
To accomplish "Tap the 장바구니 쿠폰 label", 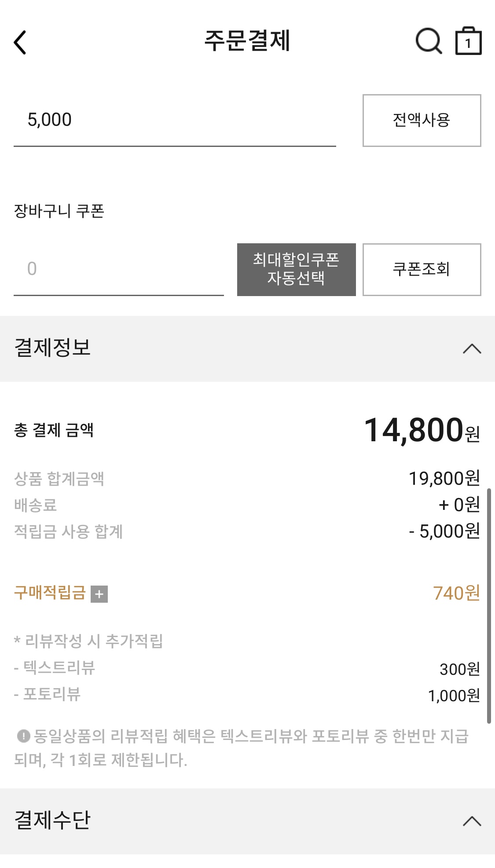I will [59, 211].
